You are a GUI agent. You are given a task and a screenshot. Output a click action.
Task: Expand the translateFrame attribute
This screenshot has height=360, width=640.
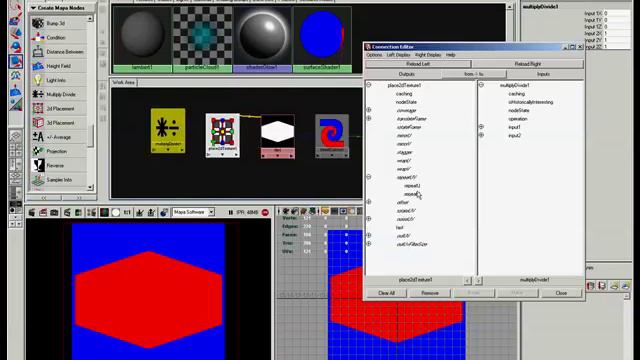(x=369, y=118)
